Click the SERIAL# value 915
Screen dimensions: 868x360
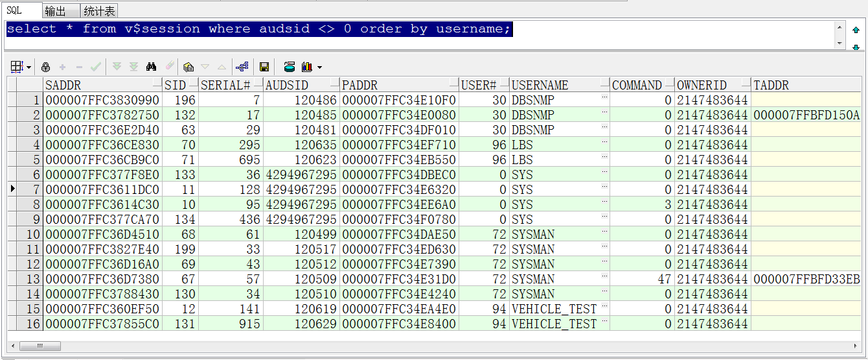click(x=249, y=324)
